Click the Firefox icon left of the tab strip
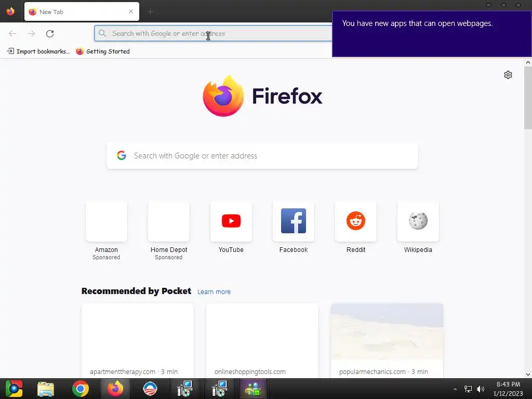The height and width of the screenshot is (399, 532). (10, 11)
